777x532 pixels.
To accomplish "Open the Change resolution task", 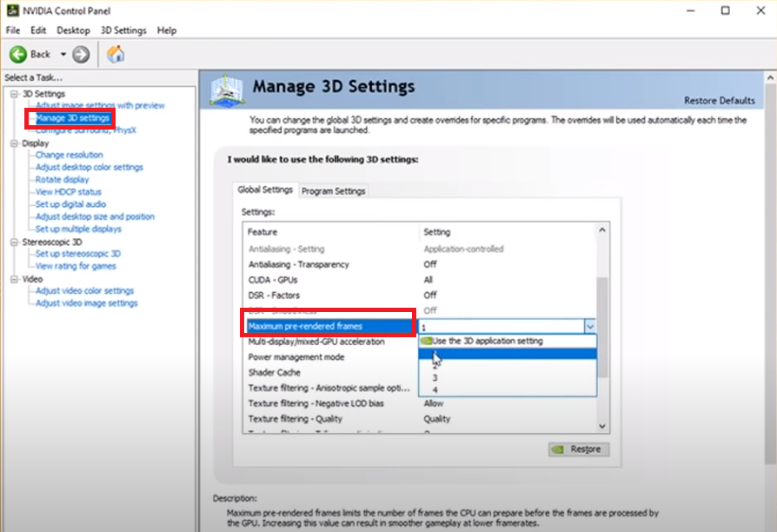I will 70,155.
